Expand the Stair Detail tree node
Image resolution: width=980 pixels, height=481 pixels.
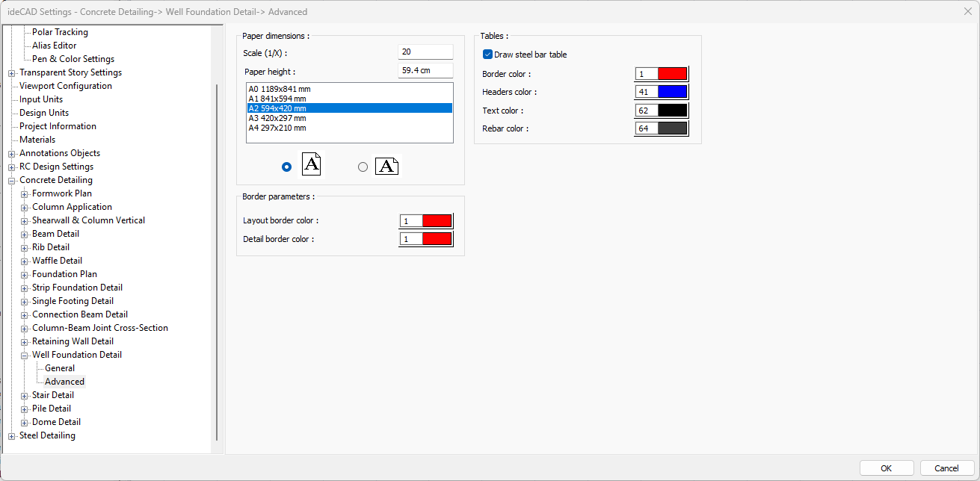24,395
